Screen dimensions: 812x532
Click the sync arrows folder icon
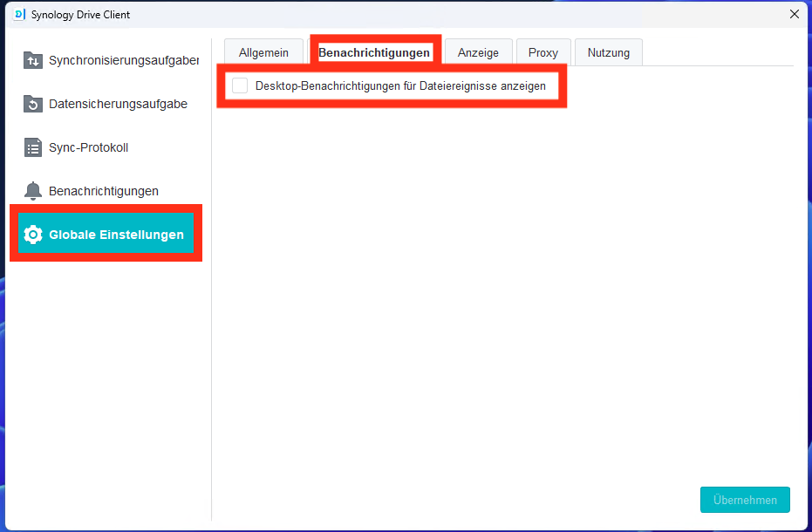[33, 60]
